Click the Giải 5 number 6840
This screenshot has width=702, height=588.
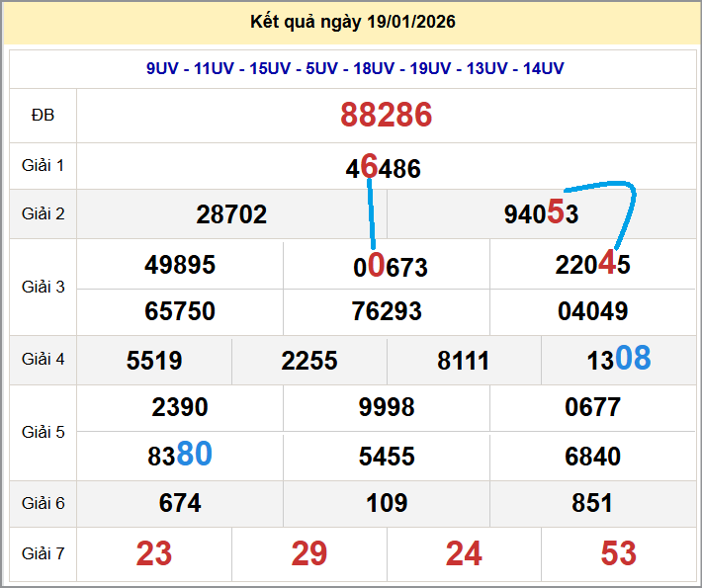(593, 456)
